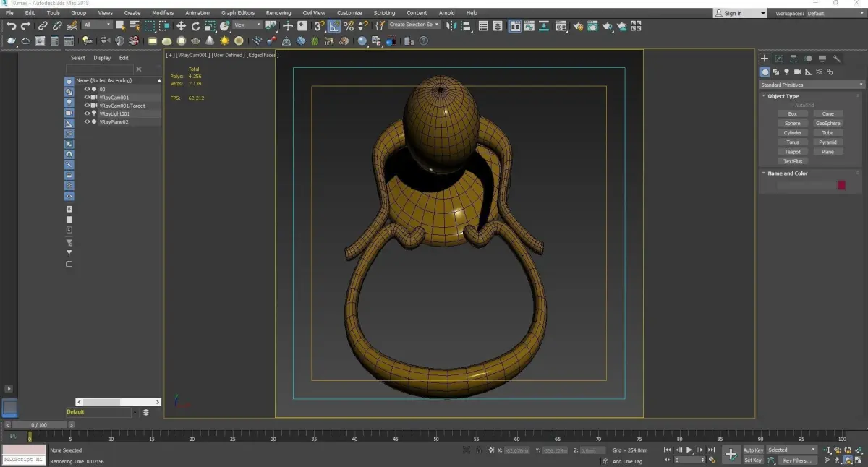Open the Modify tab in the command panel
This screenshot has width=868, height=467.
779,59
